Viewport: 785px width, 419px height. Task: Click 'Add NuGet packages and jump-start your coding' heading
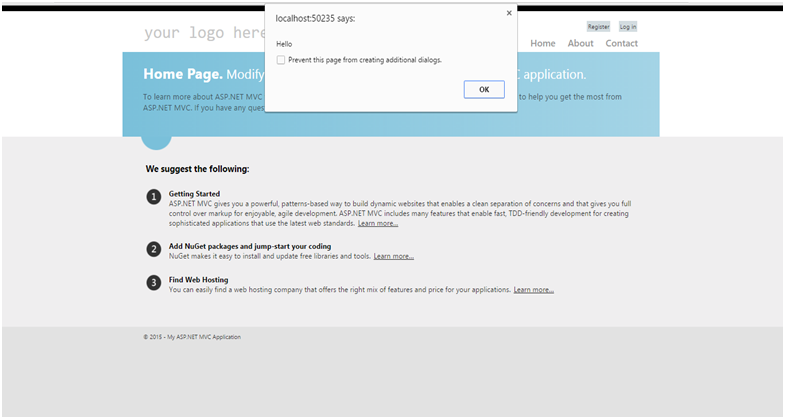pyautogui.click(x=250, y=246)
